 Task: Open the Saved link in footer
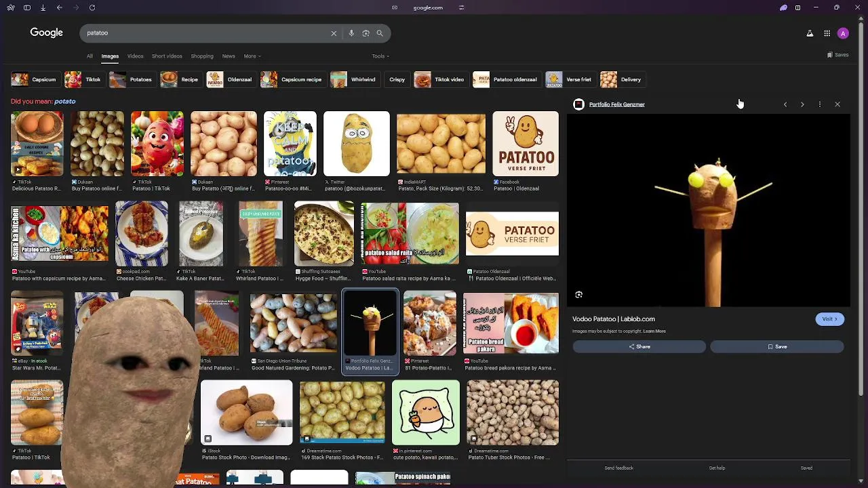(x=806, y=468)
